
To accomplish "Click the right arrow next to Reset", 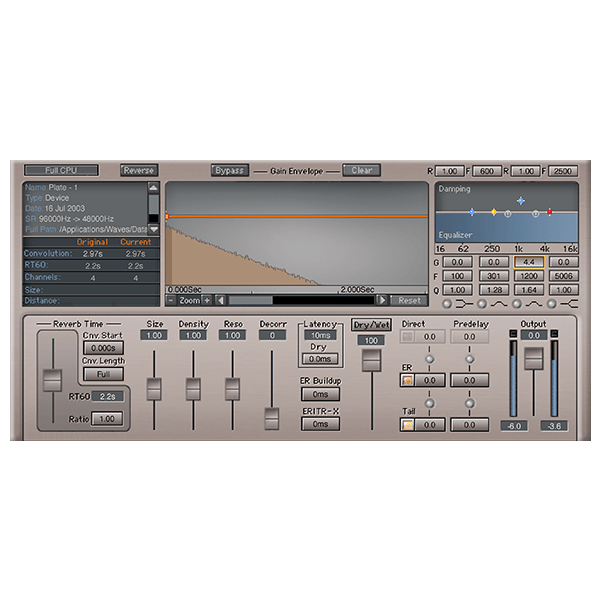I will pos(382,301).
